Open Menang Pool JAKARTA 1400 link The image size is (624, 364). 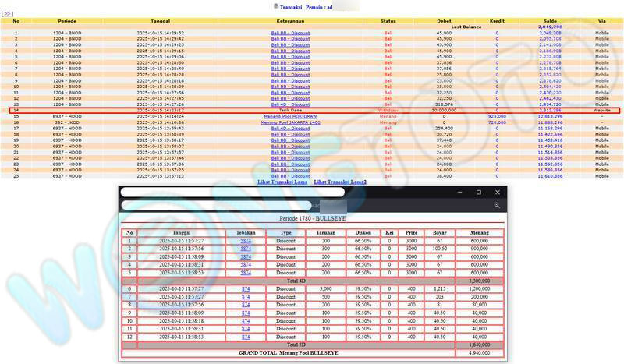(x=290, y=122)
